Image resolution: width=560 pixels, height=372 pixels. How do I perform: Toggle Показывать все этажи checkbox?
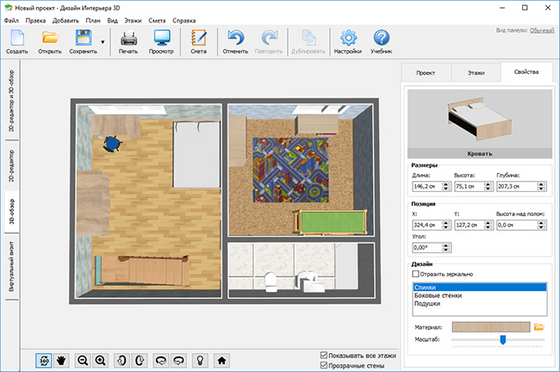tap(324, 355)
